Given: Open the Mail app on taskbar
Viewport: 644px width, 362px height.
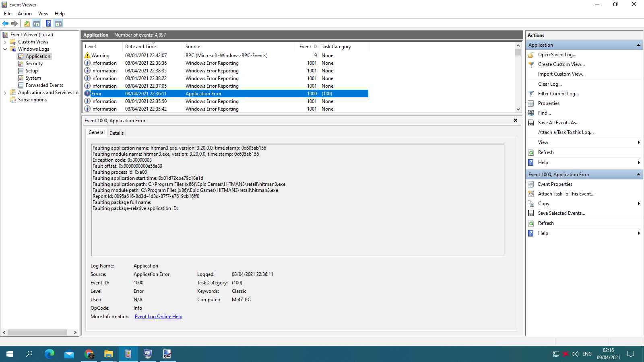Looking at the screenshot, I should (x=69, y=354).
